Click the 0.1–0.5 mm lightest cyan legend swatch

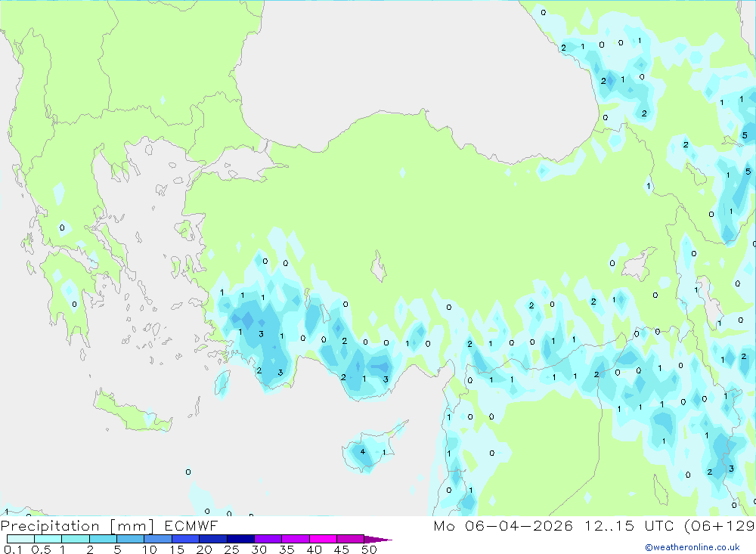(20, 539)
